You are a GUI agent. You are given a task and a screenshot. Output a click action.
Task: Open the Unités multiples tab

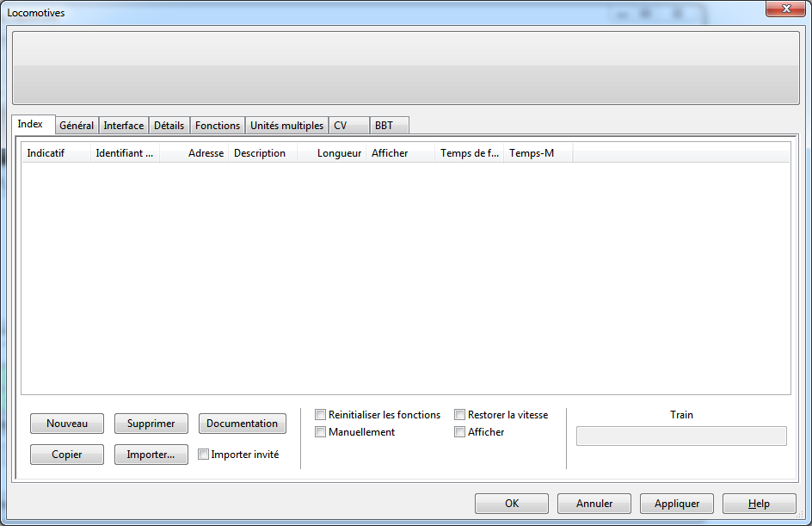click(286, 126)
